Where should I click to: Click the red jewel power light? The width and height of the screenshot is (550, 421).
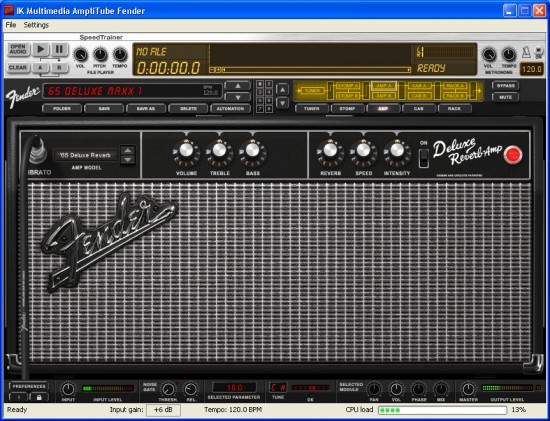513,155
